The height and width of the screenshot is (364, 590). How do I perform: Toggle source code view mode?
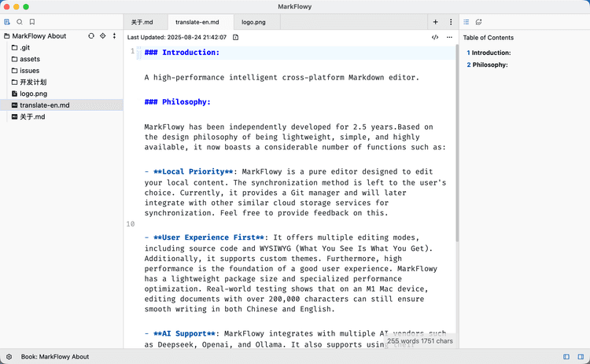coord(435,37)
